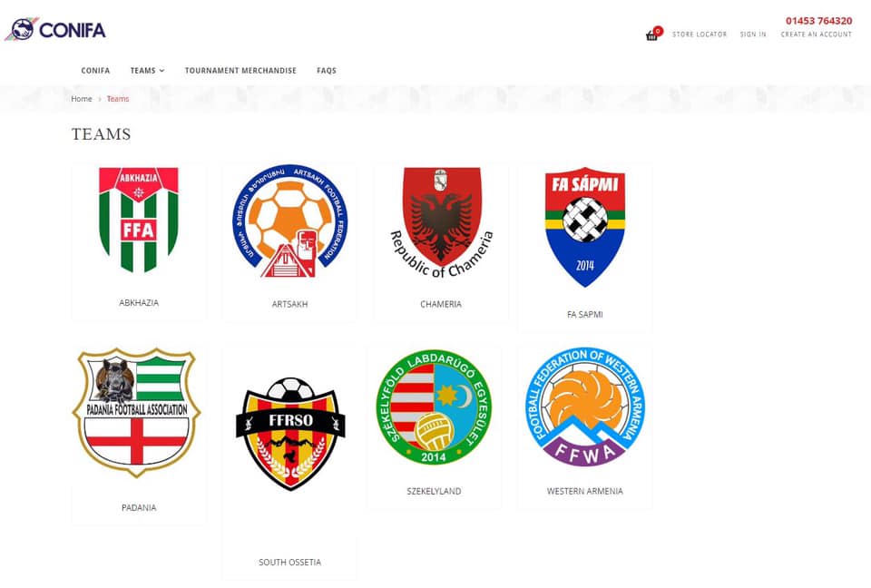Open the South Ossetia team name link
This screenshot has width=871, height=588.
[290, 563]
